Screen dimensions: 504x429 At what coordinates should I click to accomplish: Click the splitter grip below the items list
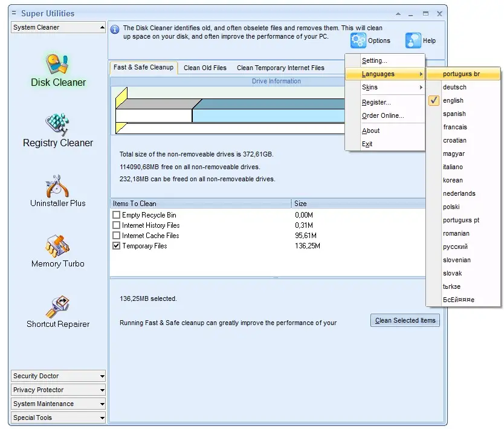coord(276,277)
